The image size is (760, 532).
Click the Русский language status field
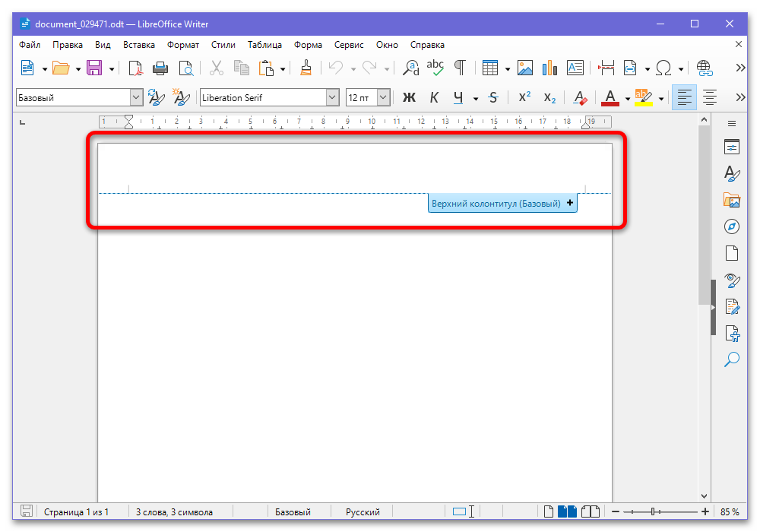point(362,511)
